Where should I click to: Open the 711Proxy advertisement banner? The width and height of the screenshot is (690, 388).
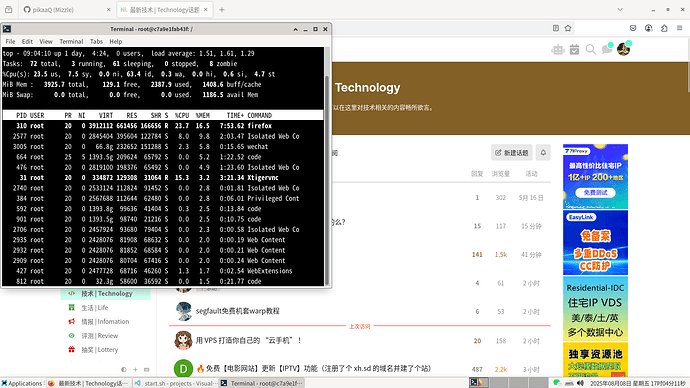pyautogui.click(x=595, y=176)
